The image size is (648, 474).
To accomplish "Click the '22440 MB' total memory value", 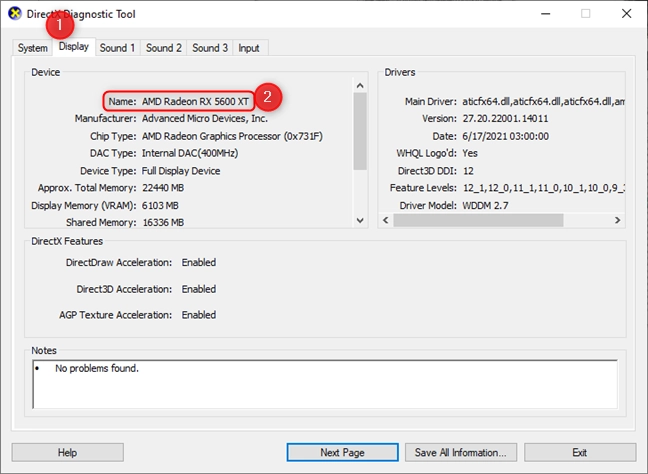I will pyautogui.click(x=163, y=188).
